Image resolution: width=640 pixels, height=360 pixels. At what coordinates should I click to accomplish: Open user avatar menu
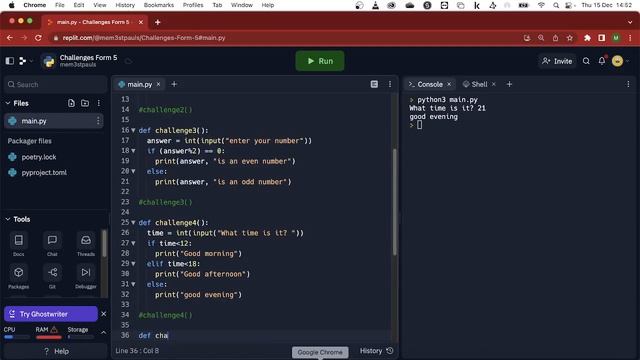tap(618, 61)
